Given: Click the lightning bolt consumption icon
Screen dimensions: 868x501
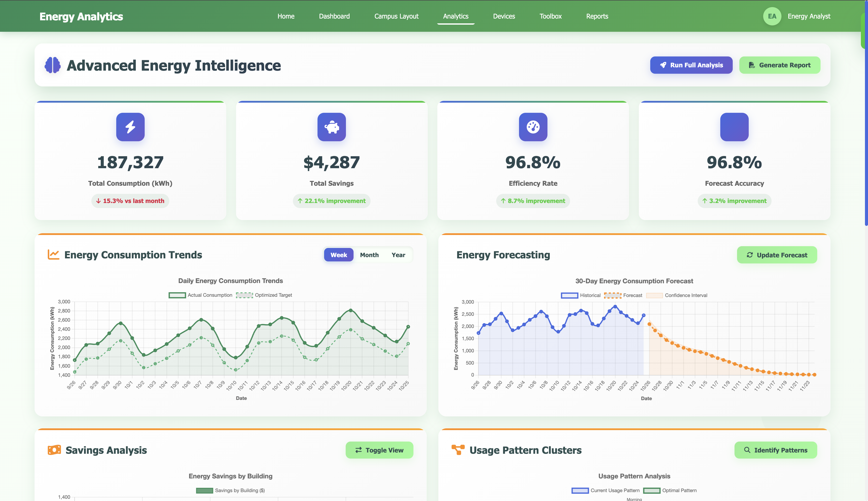Looking at the screenshot, I should [x=130, y=127].
